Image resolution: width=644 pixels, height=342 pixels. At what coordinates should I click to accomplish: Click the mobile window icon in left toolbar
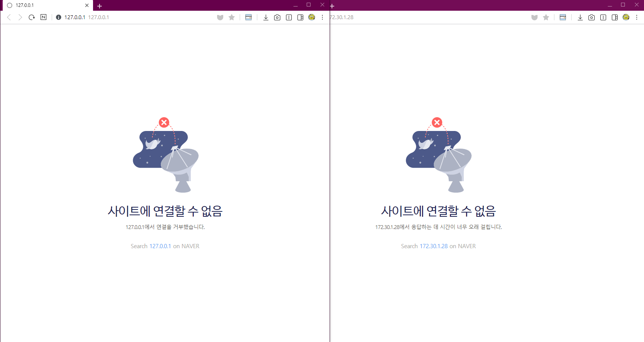[x=289, y=17]
